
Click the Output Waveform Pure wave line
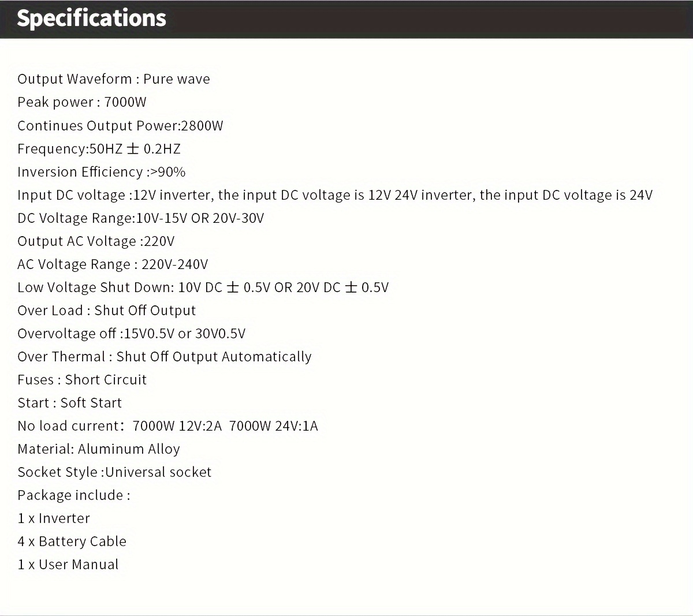click(x=114, y=79)
